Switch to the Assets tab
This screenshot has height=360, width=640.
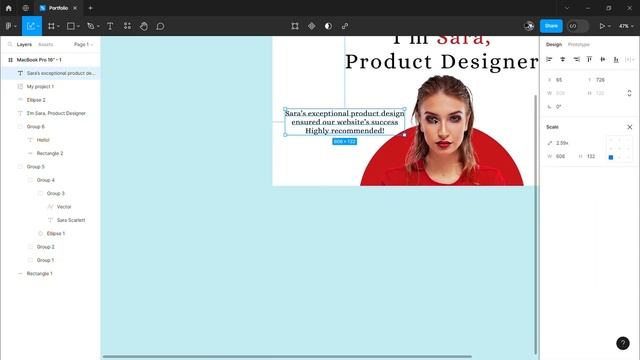tap(45, 44)
